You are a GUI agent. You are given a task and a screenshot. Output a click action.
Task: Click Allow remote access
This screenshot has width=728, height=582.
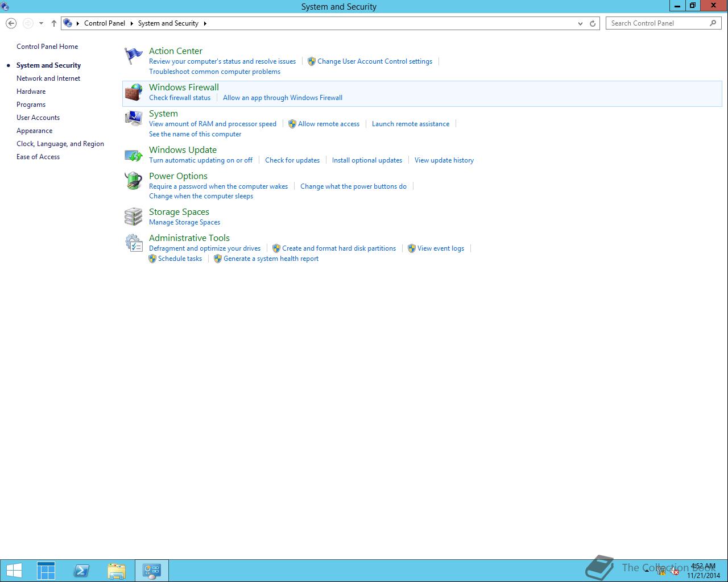pos(329,124)
